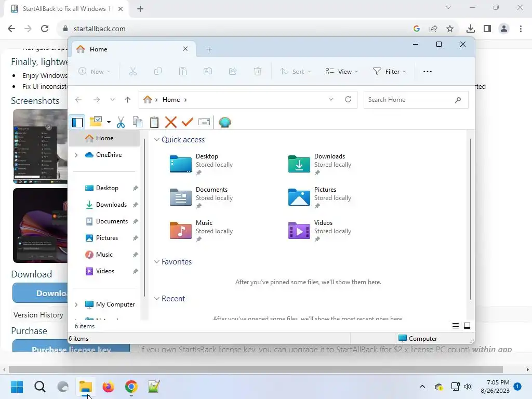Expand the address bar history dropdown
Screen dimensions: 532x399
[x=331, y=99]
